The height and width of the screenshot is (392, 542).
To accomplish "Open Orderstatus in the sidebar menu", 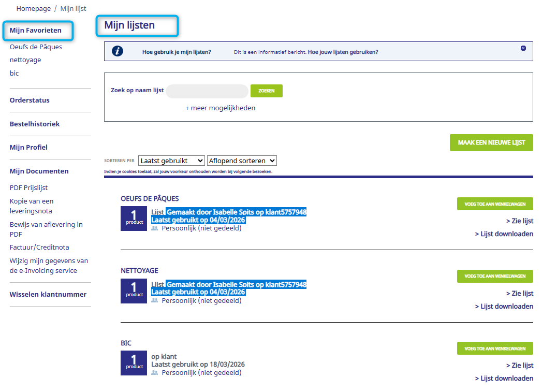I will 30,100.
